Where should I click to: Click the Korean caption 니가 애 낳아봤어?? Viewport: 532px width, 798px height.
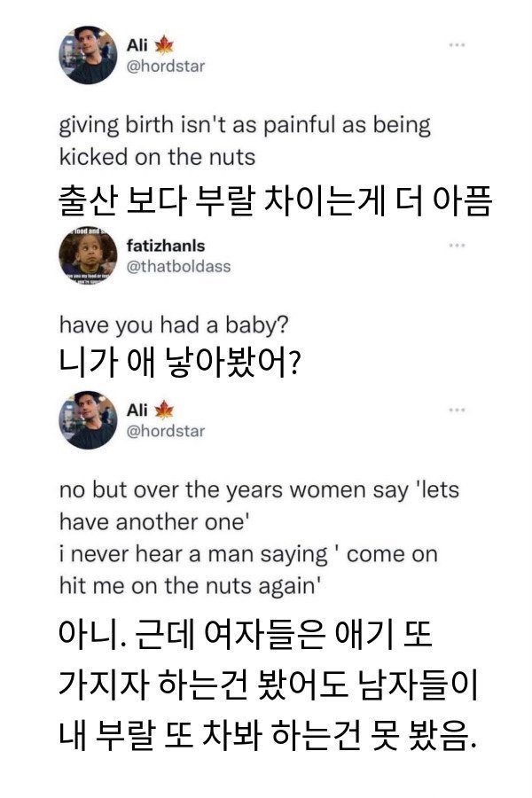tap(179, 363)
